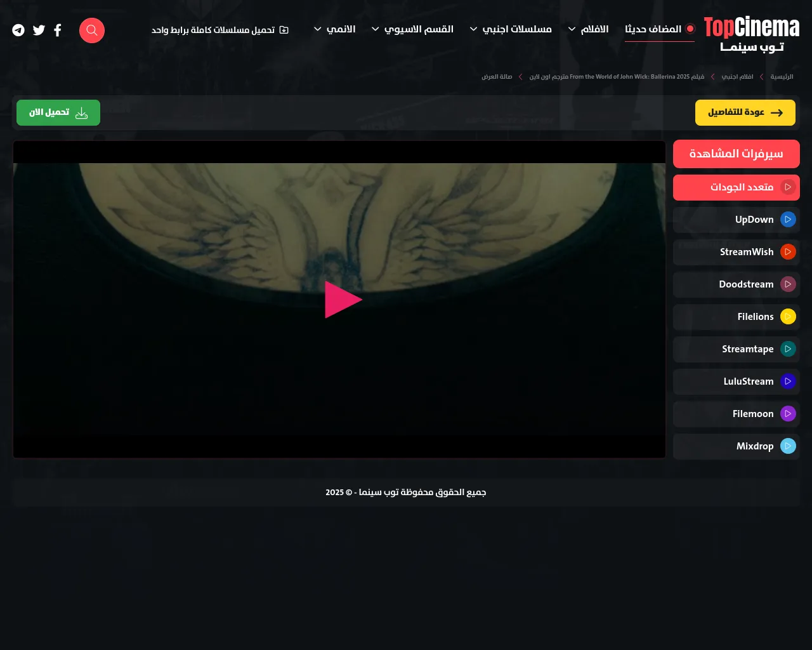Screen dimensions: 812x650
Task: Go to الرئيسية breadcrumb link
Action: click(x=782, y=77)
